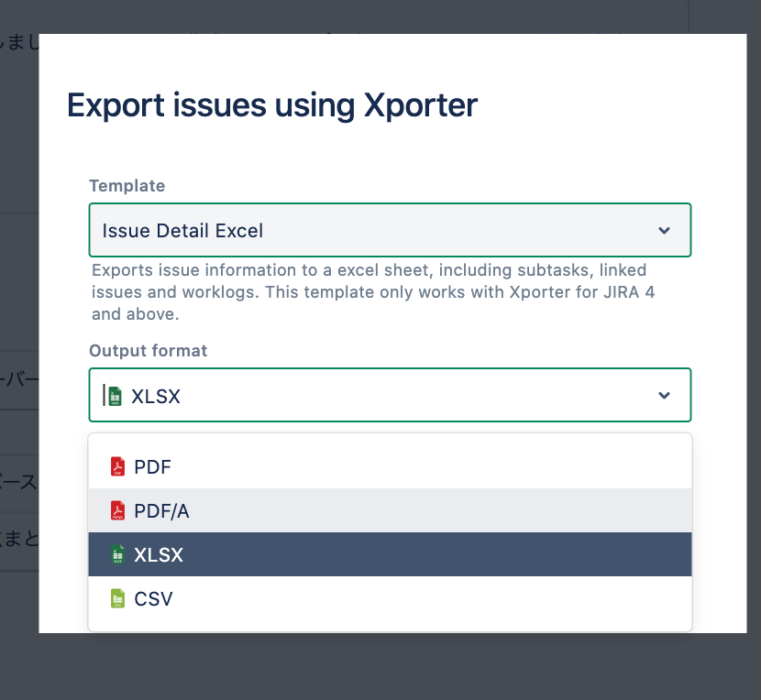Viewport: 761px width, 700px height.
Task: Click the red PDF file icon
Action: [117, 466]
